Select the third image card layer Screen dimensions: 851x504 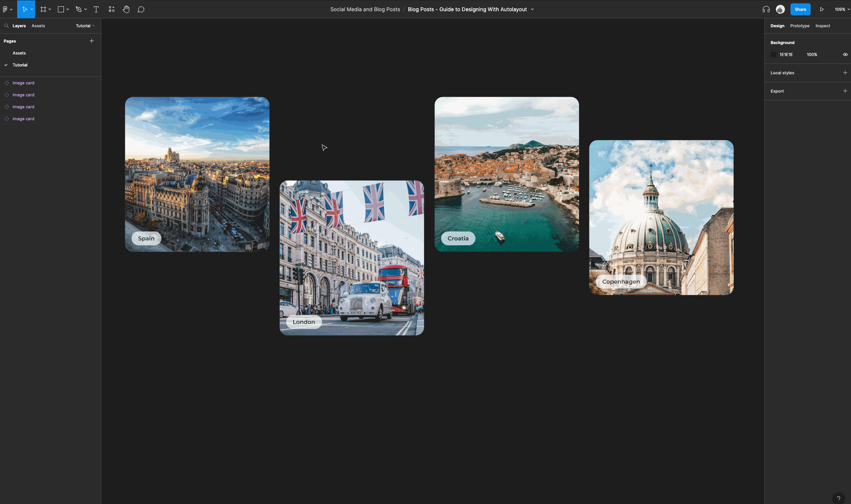coord(50,107)
